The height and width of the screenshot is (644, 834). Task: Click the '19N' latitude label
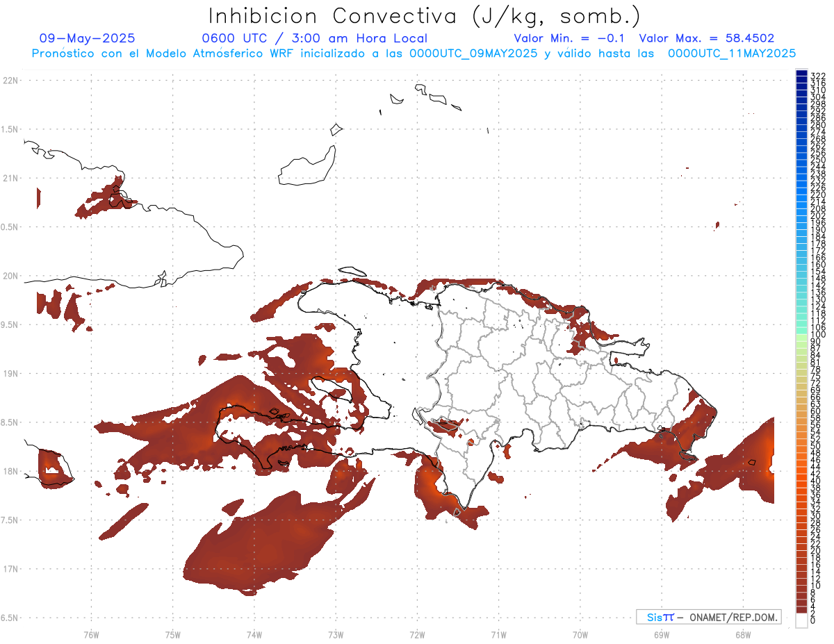coord(10,373)
